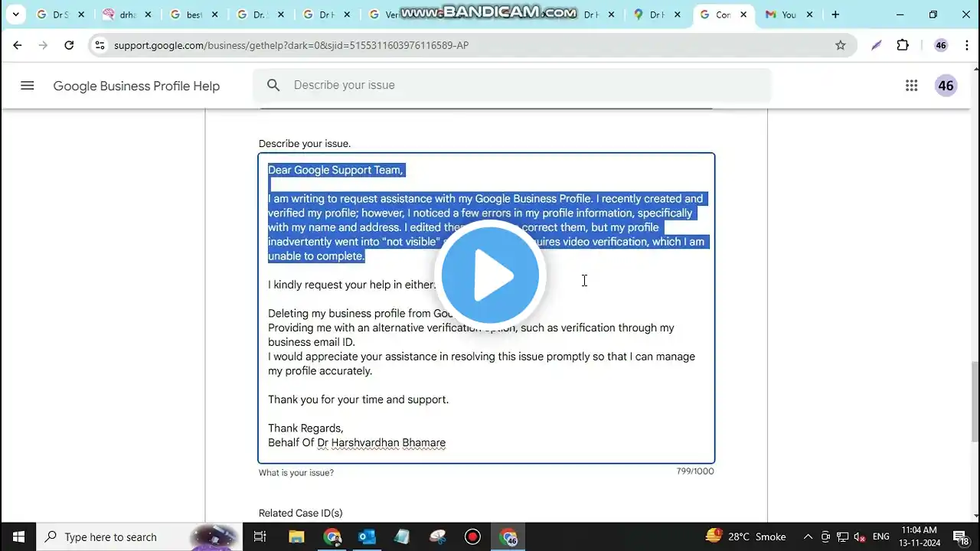Click the muted volume tray icon

point(859,536)
